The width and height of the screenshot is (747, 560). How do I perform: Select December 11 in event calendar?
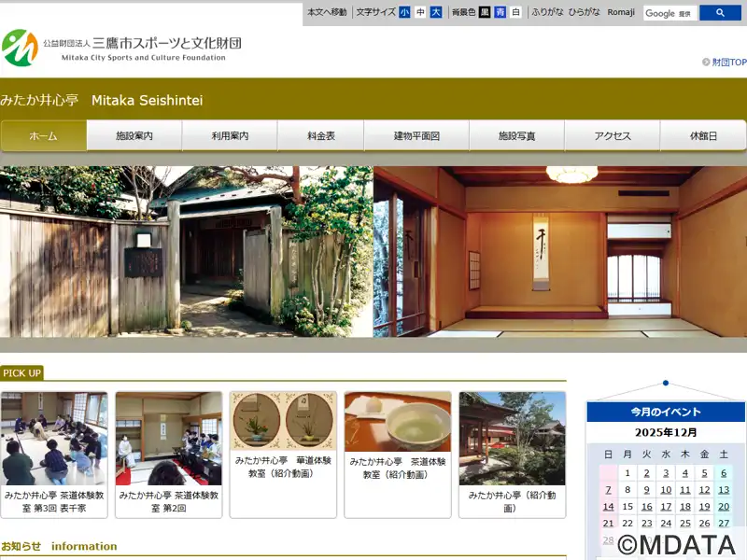point(685,490)
